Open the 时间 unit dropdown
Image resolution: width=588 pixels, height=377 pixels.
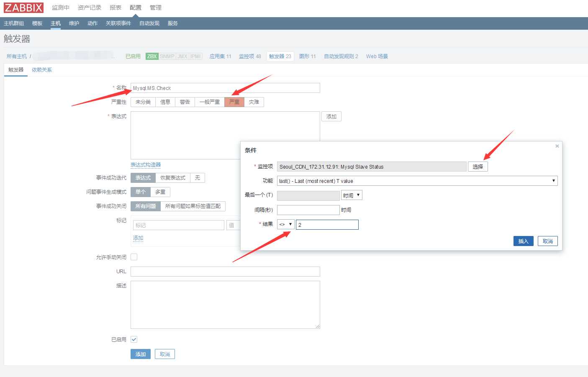click(x=352, y=195)
